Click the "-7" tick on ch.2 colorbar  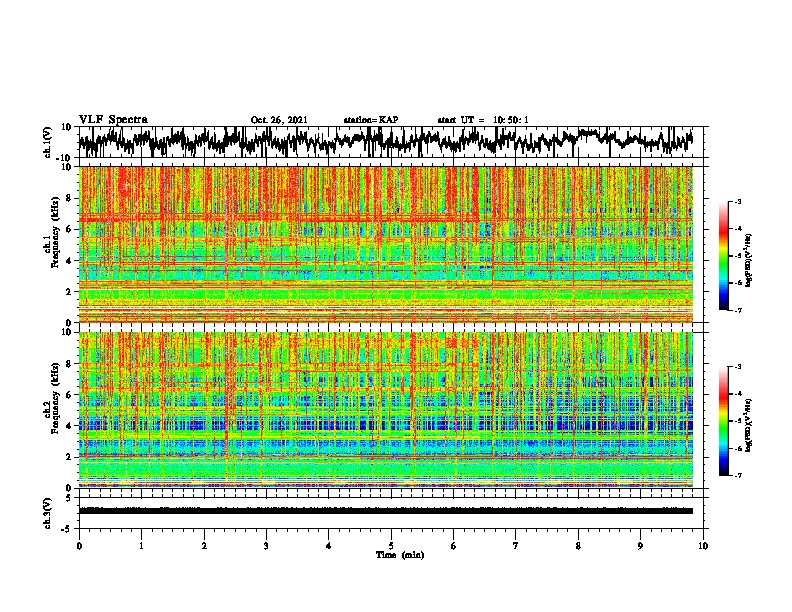coord(738,476)
